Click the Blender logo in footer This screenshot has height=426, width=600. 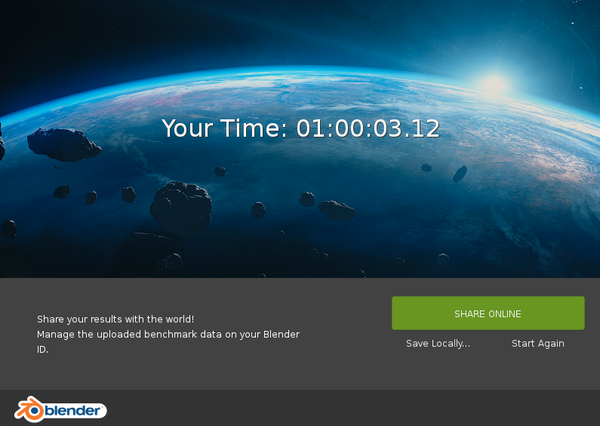click(x=60, y=409)
